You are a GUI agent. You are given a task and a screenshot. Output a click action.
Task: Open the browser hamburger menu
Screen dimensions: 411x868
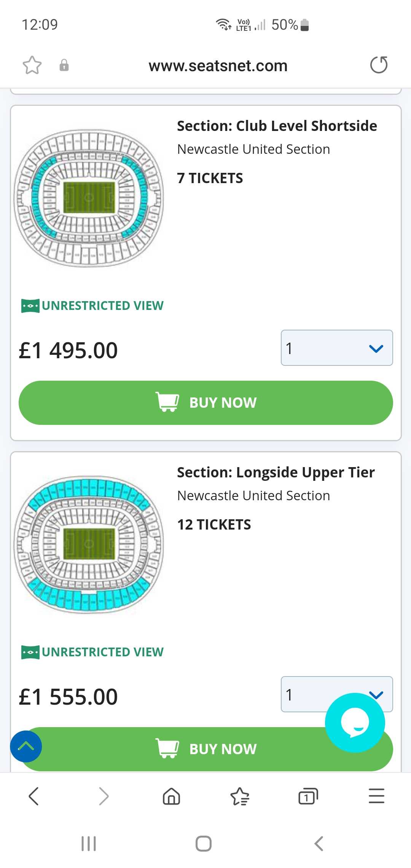click(x=376, y=796)
